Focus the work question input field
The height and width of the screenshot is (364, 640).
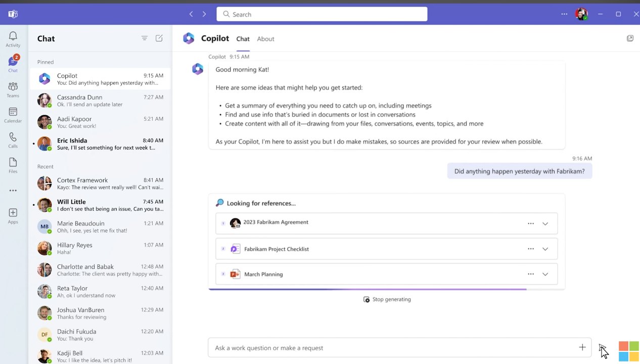point(354,348)
